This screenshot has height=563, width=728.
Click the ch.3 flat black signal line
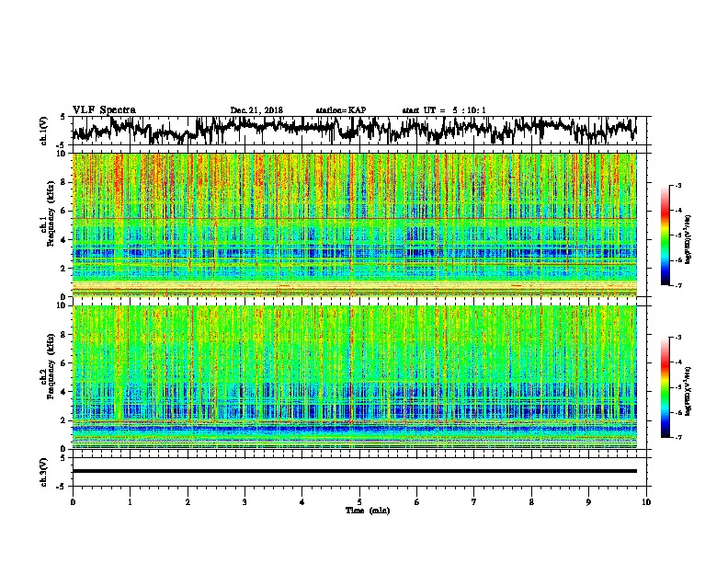coord(355,471)
